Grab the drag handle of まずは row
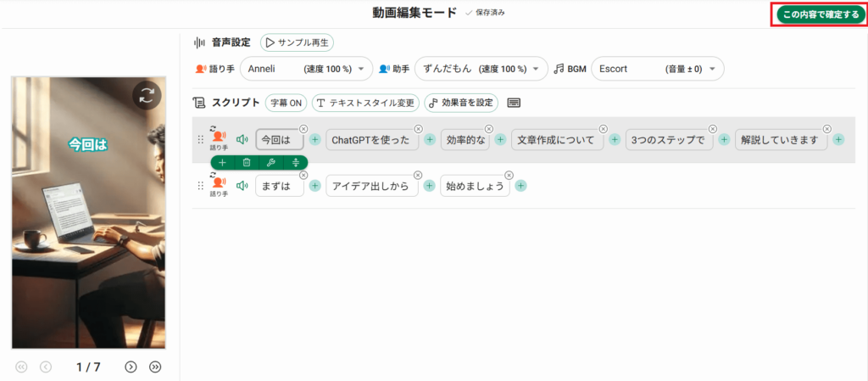 200,186
